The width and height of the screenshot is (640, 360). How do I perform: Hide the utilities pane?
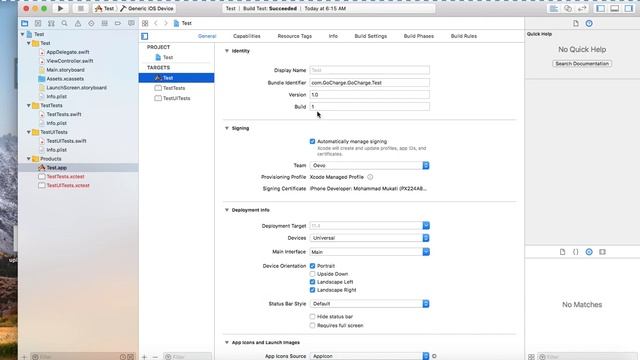(629, 8)
